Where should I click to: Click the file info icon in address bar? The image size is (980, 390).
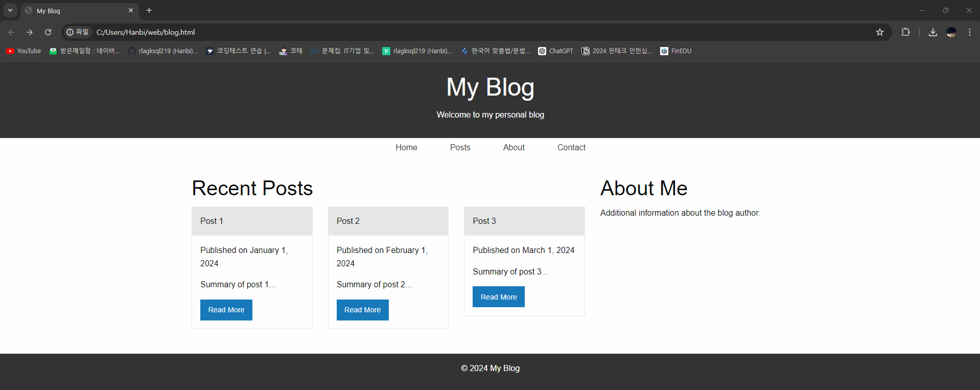click(x=78, y=32)
